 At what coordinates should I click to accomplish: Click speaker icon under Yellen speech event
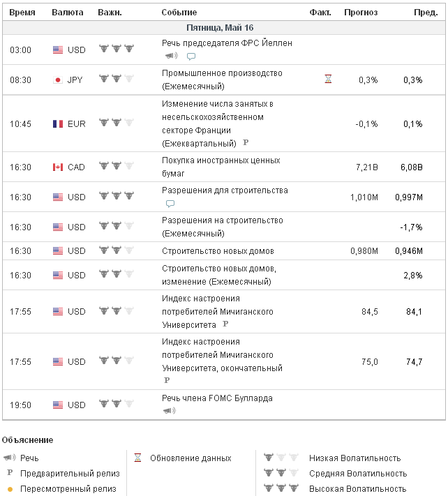[170, 56]
